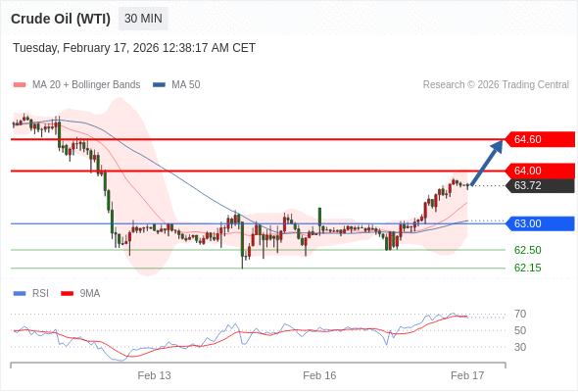Click the 9MA legend label
This screenshot has height=392, width=578.
pos(90,294)
